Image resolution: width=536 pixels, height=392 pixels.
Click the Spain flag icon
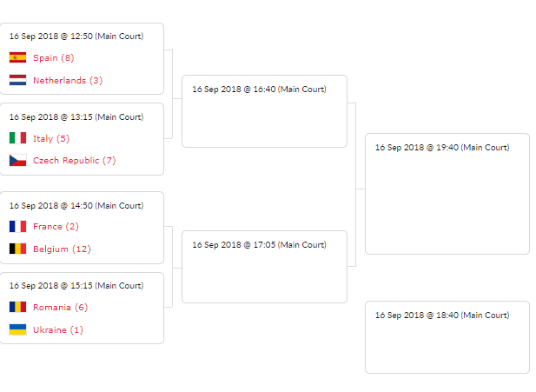[17, 58]
